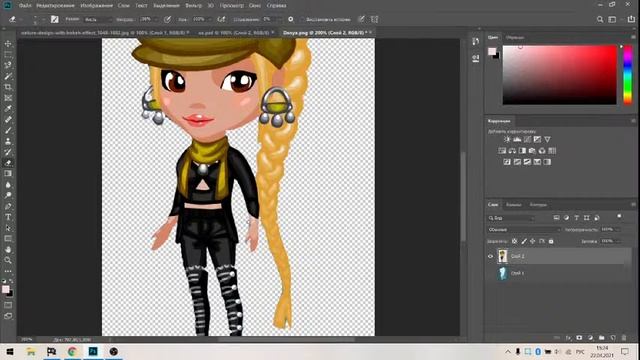Pick a color in the color field

pos(560,75)
